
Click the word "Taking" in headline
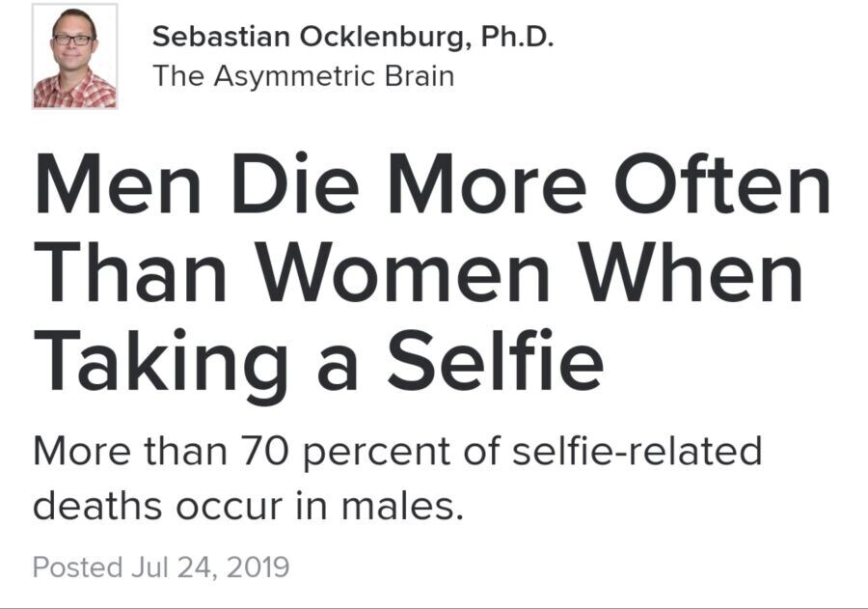click(x=161, y=368)
